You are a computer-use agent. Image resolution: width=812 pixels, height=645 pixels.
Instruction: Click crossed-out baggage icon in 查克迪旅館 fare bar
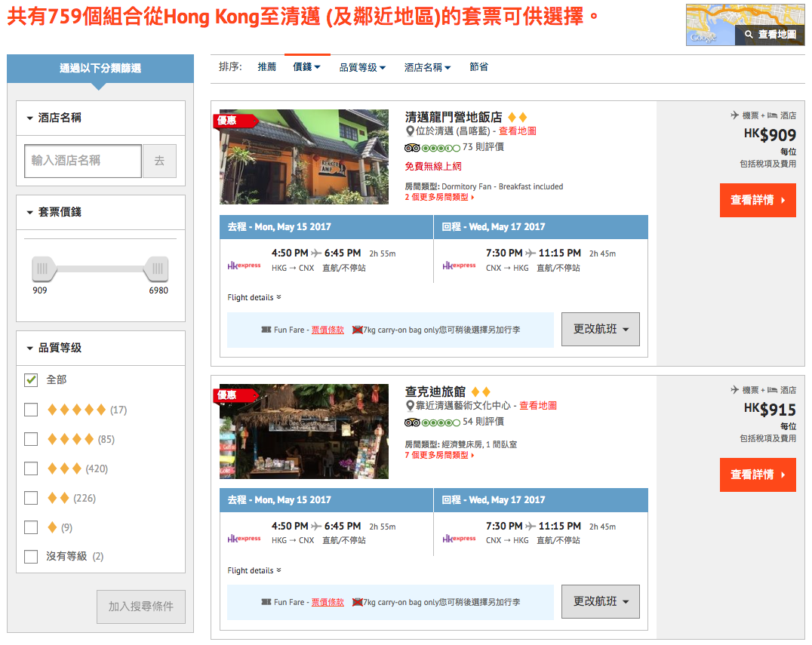pos(357,602)
